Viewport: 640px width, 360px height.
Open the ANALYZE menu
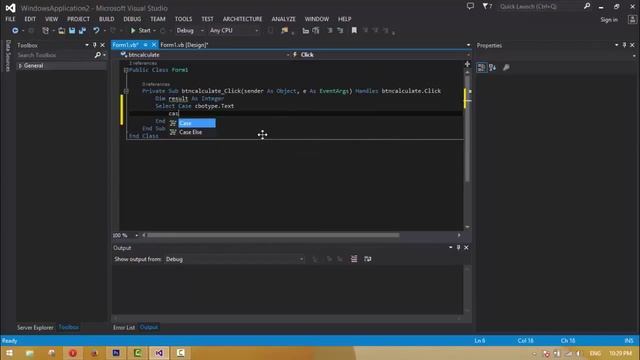pyautogui.click(x=283, y=19)
